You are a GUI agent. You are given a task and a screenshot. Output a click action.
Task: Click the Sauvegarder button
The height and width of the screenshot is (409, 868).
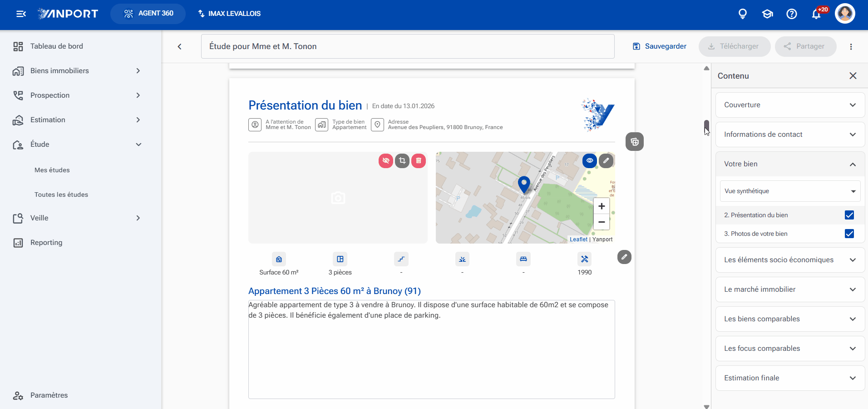pos(660,46)
